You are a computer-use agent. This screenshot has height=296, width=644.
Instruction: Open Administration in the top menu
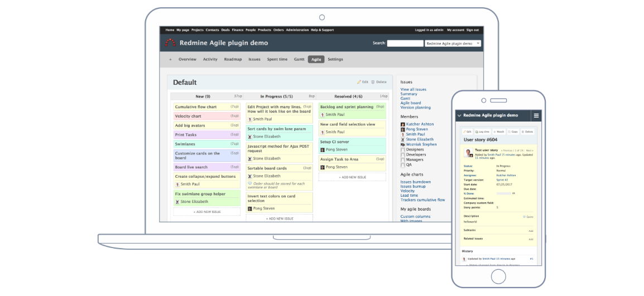(297, 30)
